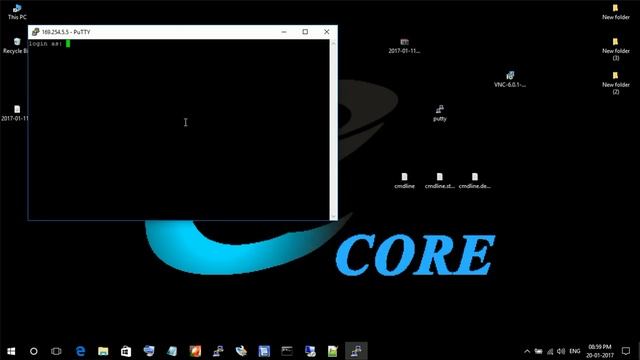Select the putty desktop shortcut icon
Image resolution: width=640 pixels, height=360 pixels.
point(440,113)
